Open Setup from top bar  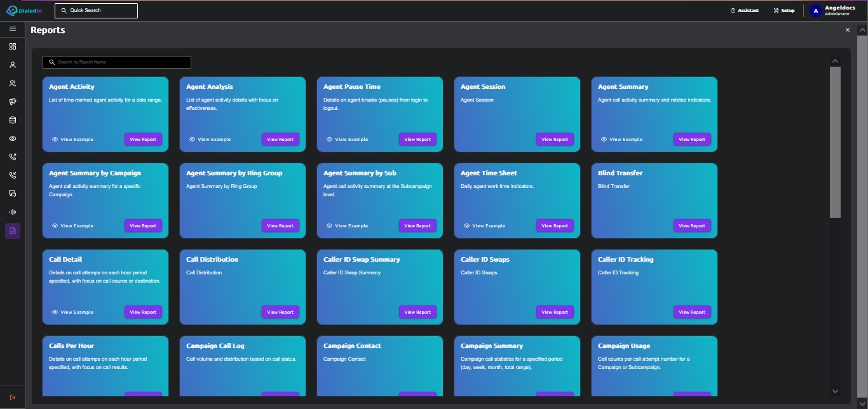pyautogui.click(x=784, y=11)
